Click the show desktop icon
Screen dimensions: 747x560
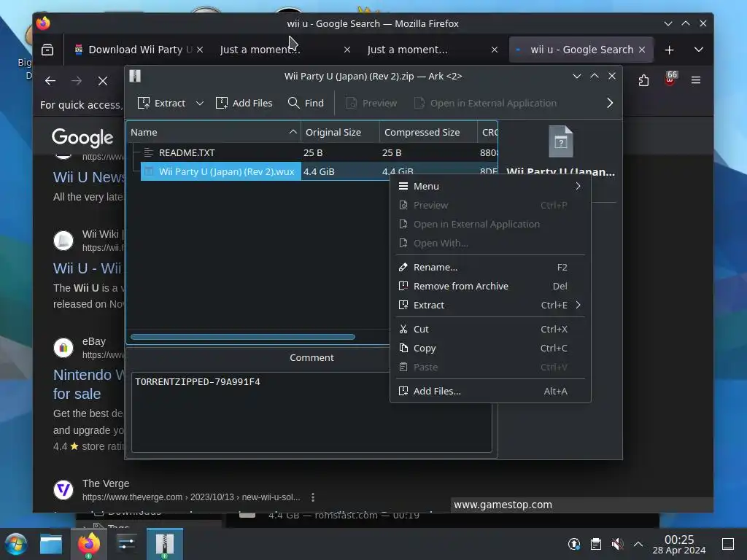coord(728,544)
